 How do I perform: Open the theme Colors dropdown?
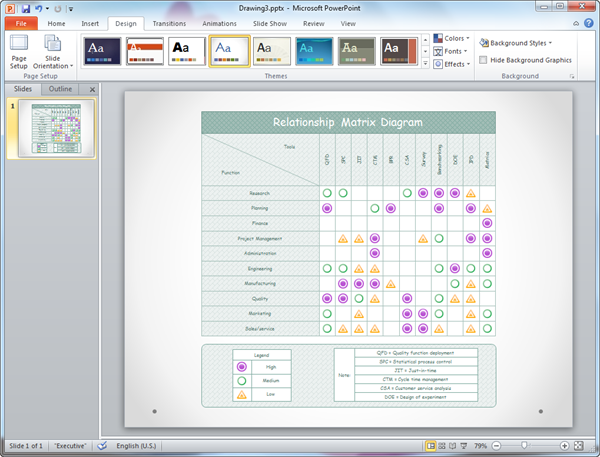[452, 40]
